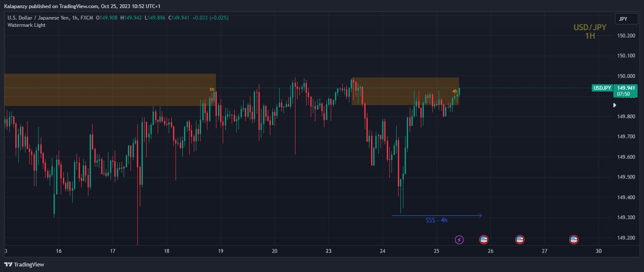Click the 150.000 price axis label
This screenshot has width=644, height=272.
pos(626,76)
